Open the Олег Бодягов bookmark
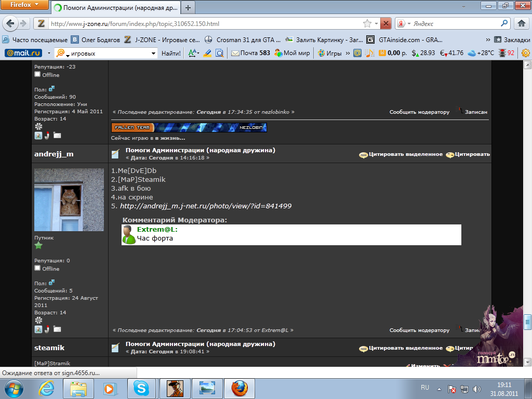This screenshot has width=532, height=399. click(x=96, y=39)
